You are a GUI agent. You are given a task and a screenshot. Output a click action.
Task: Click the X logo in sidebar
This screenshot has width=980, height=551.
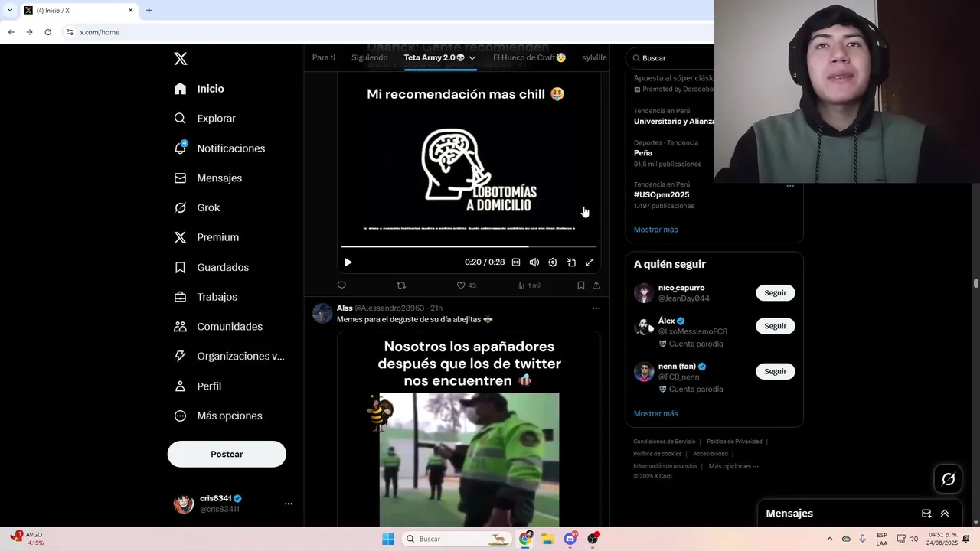[181, 59]
